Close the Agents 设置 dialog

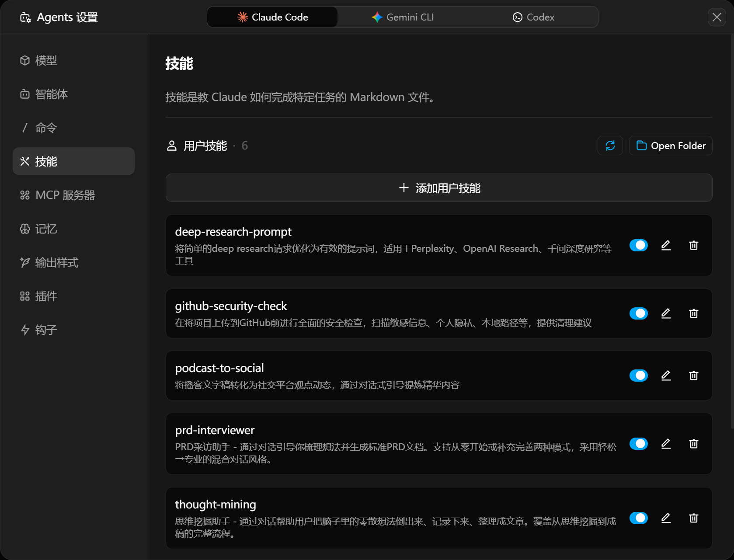[717, 17]
